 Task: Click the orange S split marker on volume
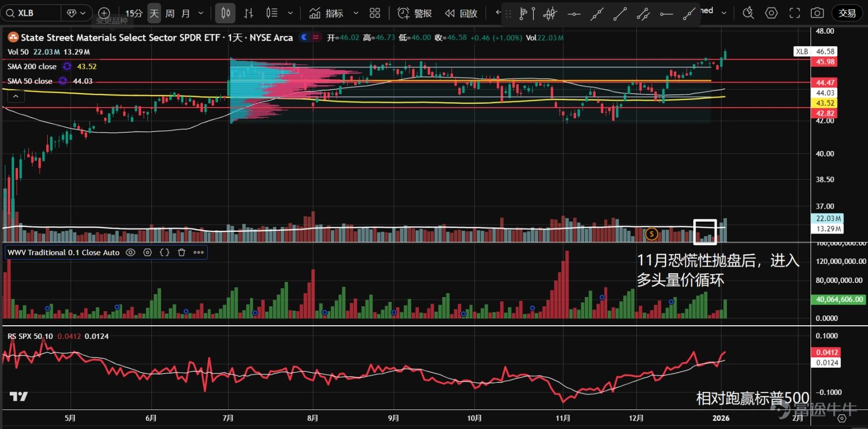coord(651,234)
